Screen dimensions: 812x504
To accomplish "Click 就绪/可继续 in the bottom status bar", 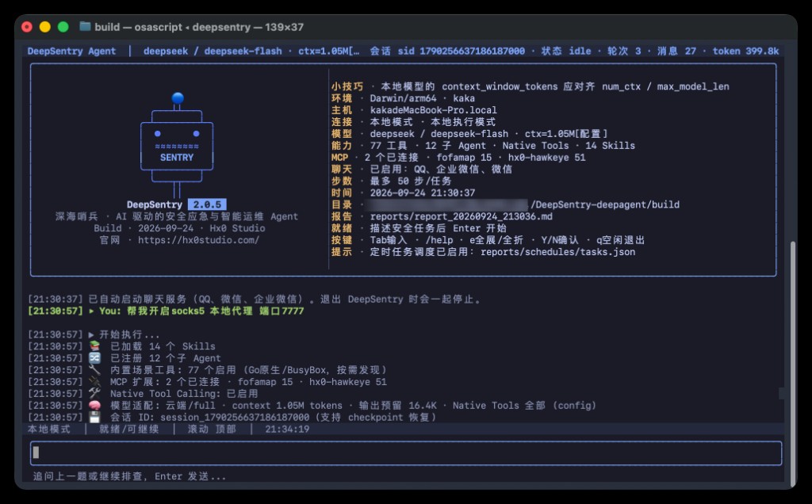I will point(129,429).
